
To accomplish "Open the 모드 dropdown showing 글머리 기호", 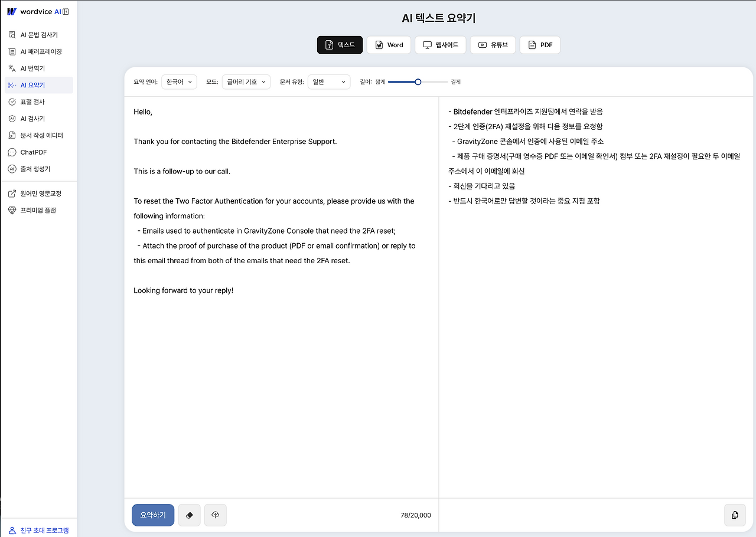I will click(246, 81).
